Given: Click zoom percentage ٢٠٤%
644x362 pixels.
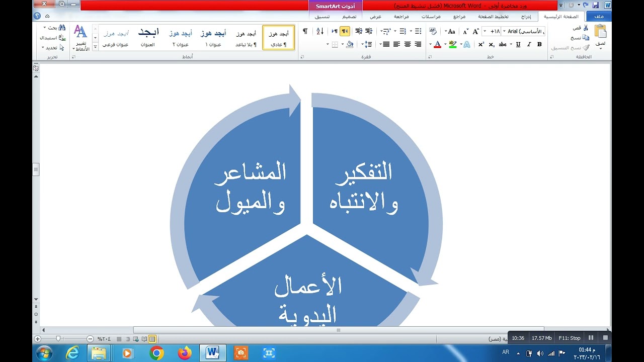Looking at the screenshot, I should tap(104, 339).
